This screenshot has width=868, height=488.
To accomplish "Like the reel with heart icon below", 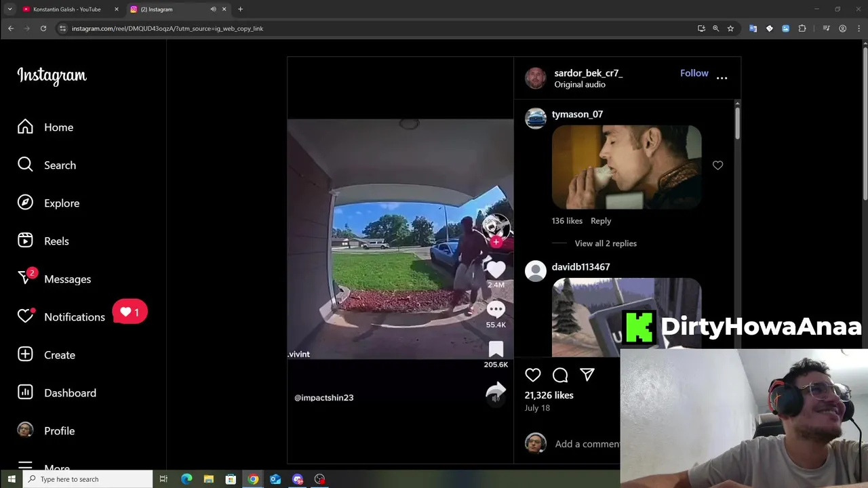I will 533,375.
